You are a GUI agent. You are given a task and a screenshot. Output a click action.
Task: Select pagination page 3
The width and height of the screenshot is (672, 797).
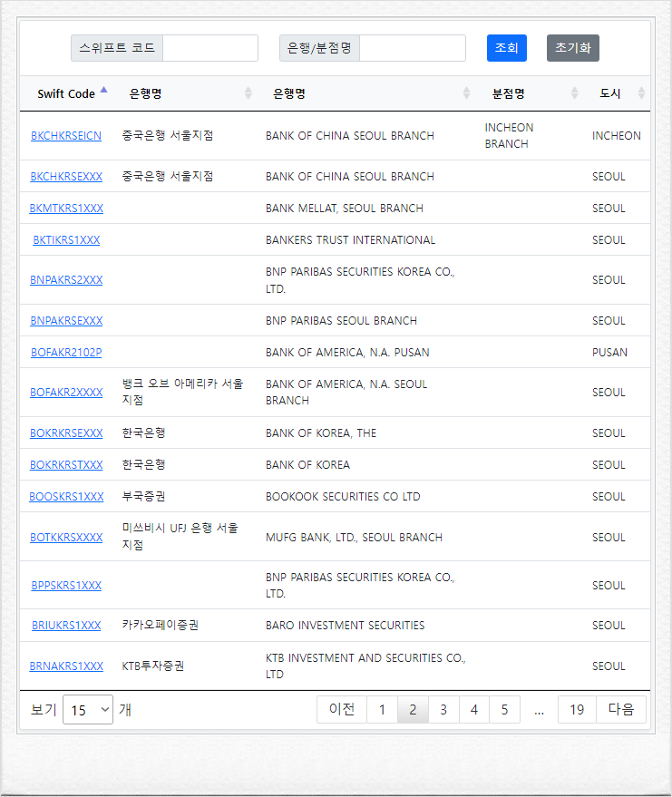(x=443, y=709)
